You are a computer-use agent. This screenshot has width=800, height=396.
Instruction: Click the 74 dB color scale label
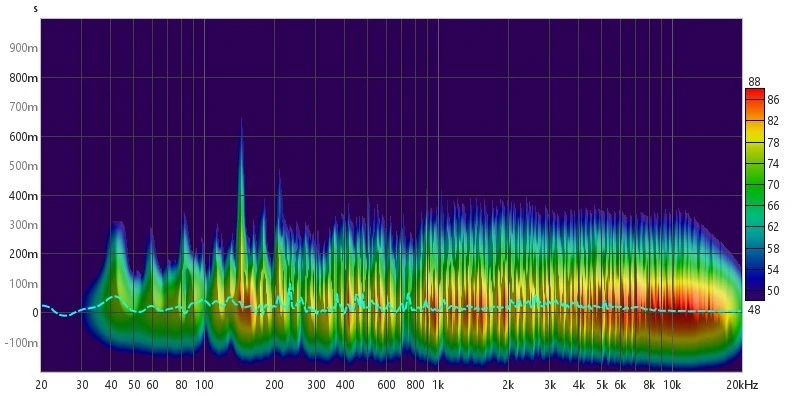point(773,164)
